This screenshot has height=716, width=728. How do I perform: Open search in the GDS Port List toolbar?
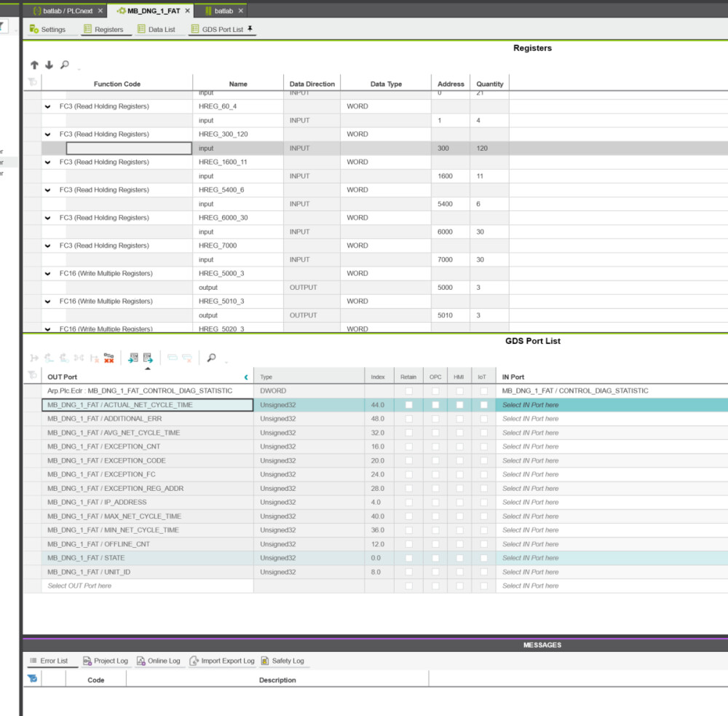211,358
